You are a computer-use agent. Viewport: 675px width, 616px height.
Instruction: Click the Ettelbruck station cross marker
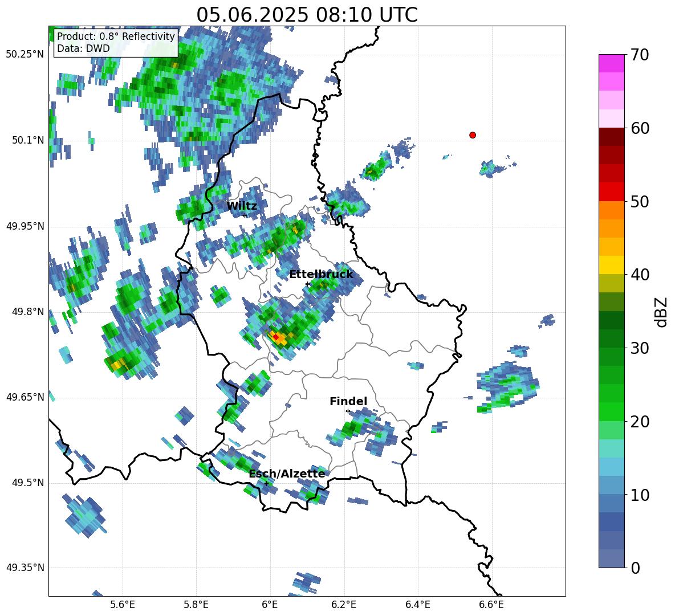[x=307, y=284]
